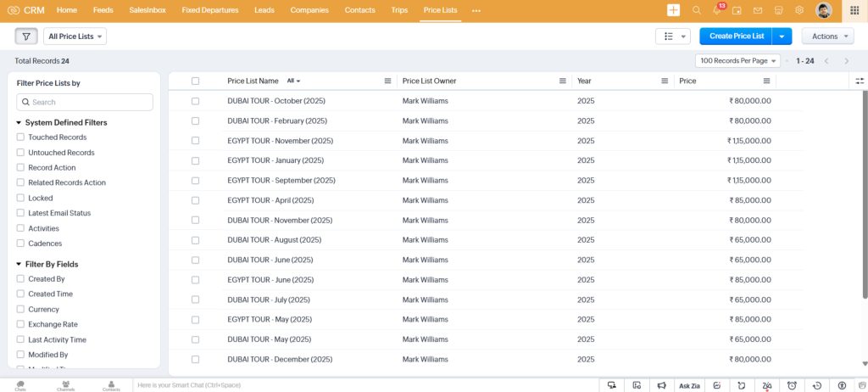Select checkbox for DUBAI TOUR - October (2025)
The image size is (868, 392).
pos(196,101)
